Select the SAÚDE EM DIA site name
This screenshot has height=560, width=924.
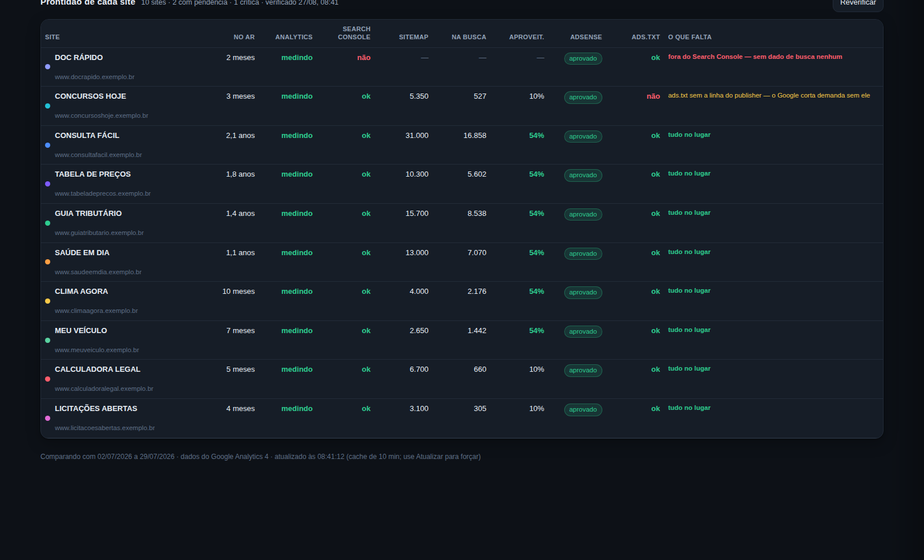click(x=82, y=253)
